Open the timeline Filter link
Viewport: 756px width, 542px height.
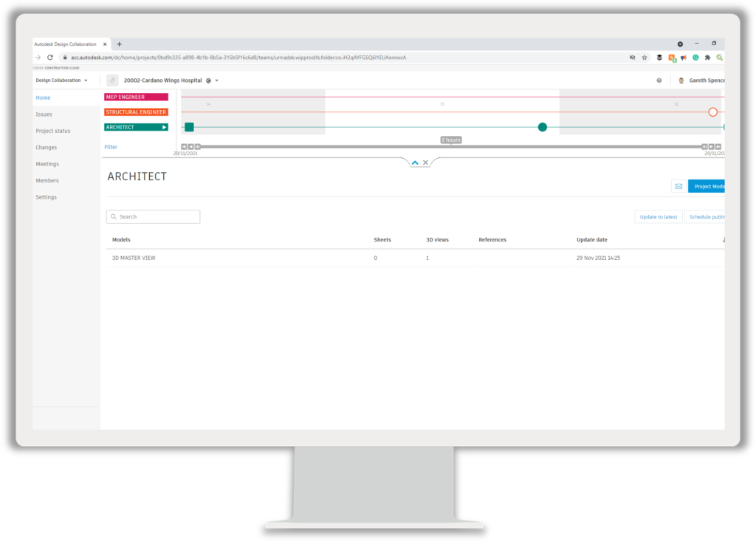(x=111, y=147)
